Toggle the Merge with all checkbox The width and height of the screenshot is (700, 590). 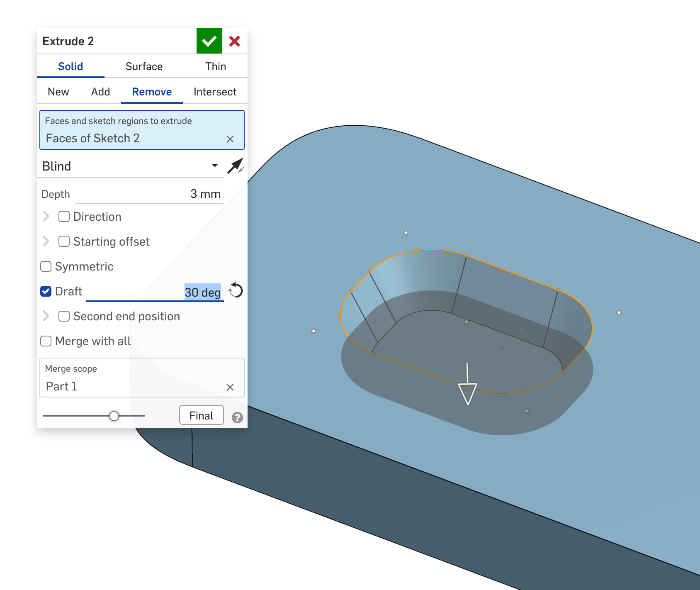(46, 341)
